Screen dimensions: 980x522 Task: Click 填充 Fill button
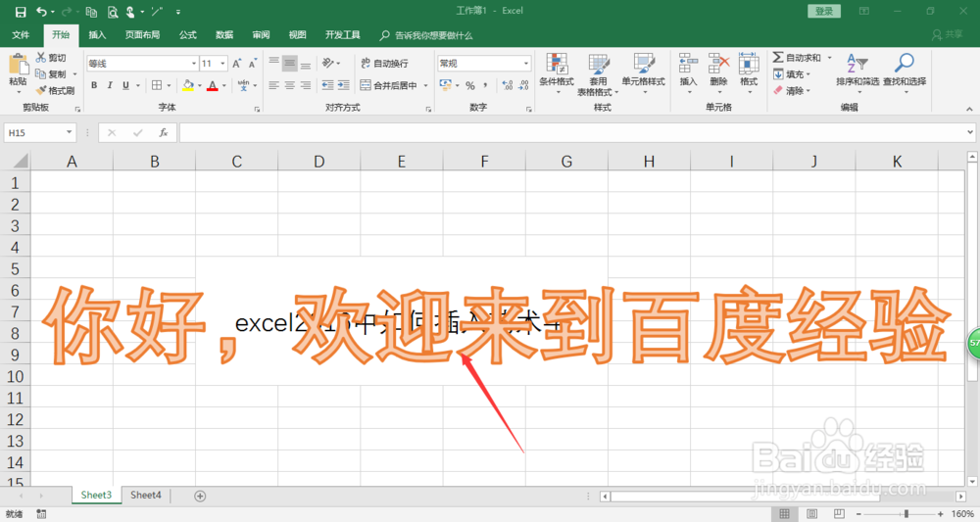point(791,74)
